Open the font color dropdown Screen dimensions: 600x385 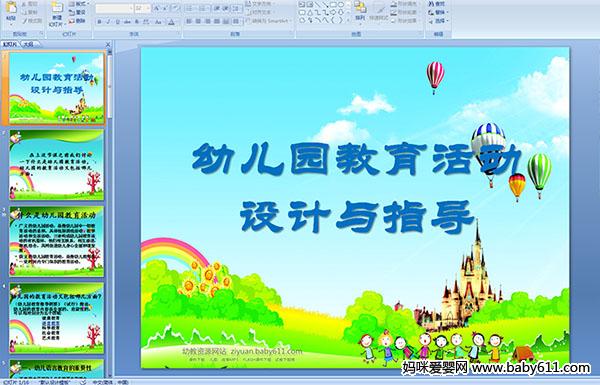[171, 22]
